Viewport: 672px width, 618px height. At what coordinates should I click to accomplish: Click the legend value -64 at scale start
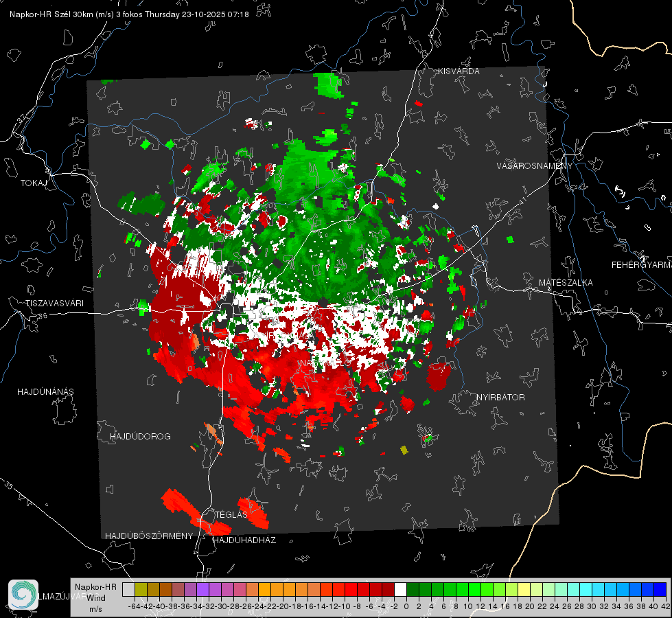pyautogui.click(x=134, y=606)
